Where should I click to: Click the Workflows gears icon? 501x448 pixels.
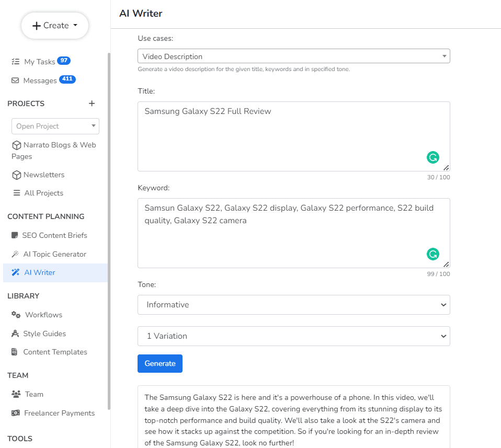pos(16,315)
